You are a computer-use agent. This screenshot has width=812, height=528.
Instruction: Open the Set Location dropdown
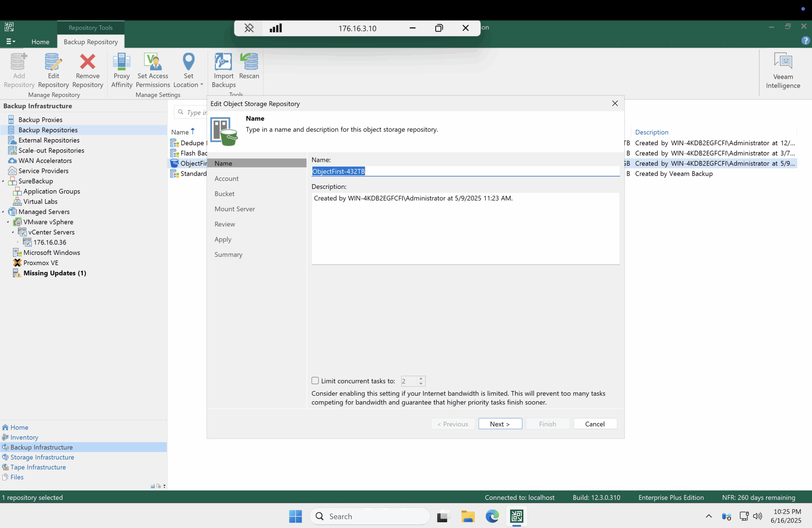188,70
